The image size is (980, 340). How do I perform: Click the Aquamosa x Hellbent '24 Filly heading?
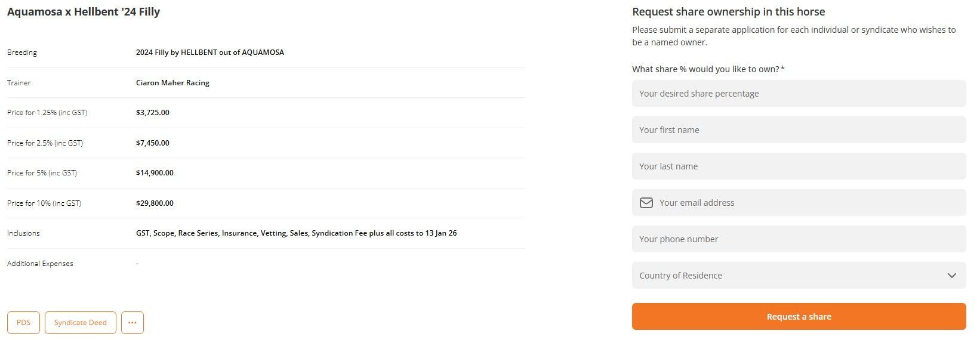click(84, 12)
